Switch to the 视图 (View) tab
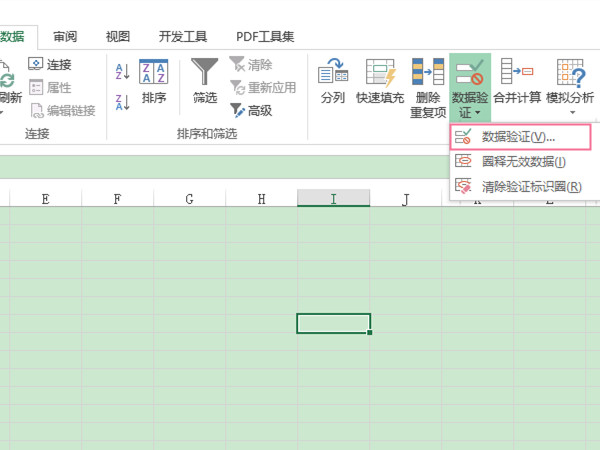The image size is (600, 450). 118,37
